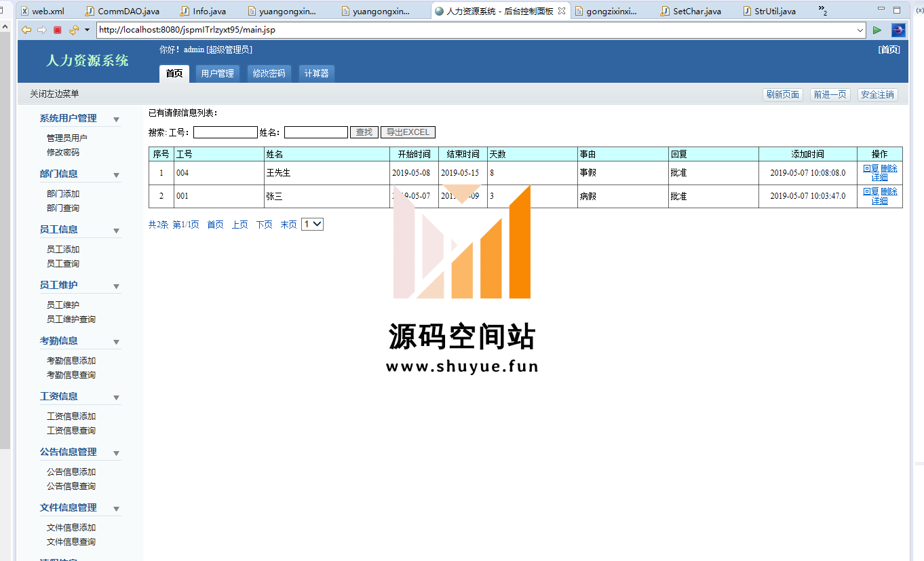Click 删除 link for 张三 row
The image size is (924, 561).
(889, 191)
